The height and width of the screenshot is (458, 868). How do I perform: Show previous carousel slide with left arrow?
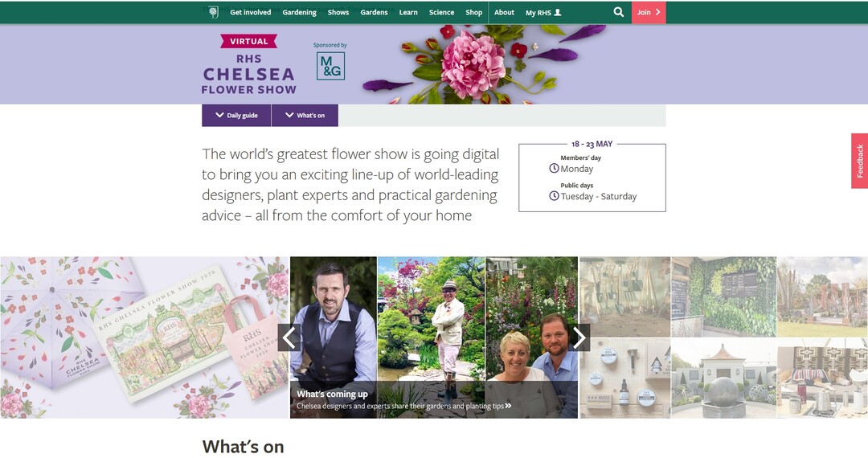coord(289,337)
